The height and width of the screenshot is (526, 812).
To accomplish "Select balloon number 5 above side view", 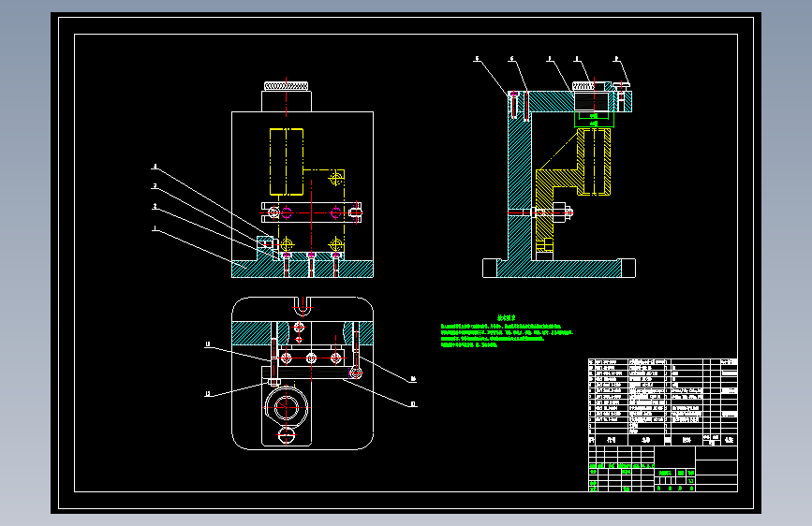I will (477, 59).
